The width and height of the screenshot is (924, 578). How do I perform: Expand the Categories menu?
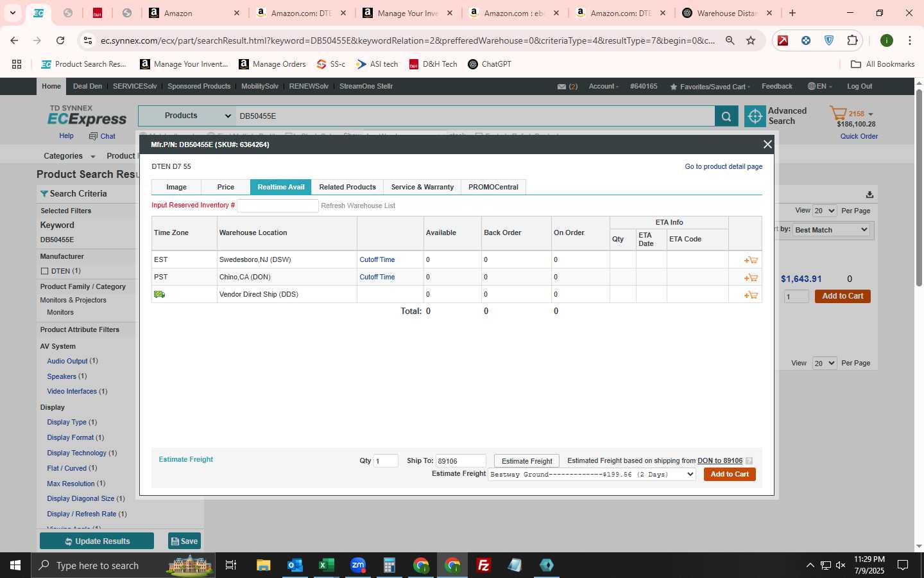coord(69,156)
